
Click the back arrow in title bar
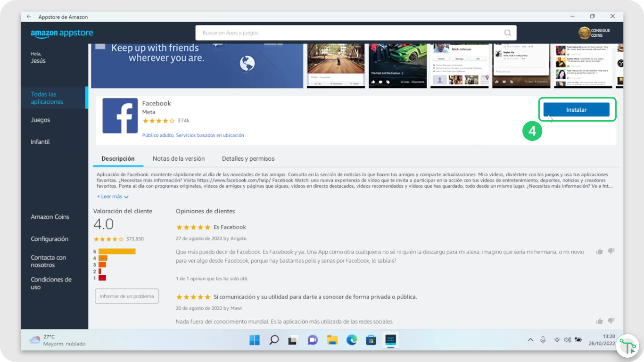point(29,16)
